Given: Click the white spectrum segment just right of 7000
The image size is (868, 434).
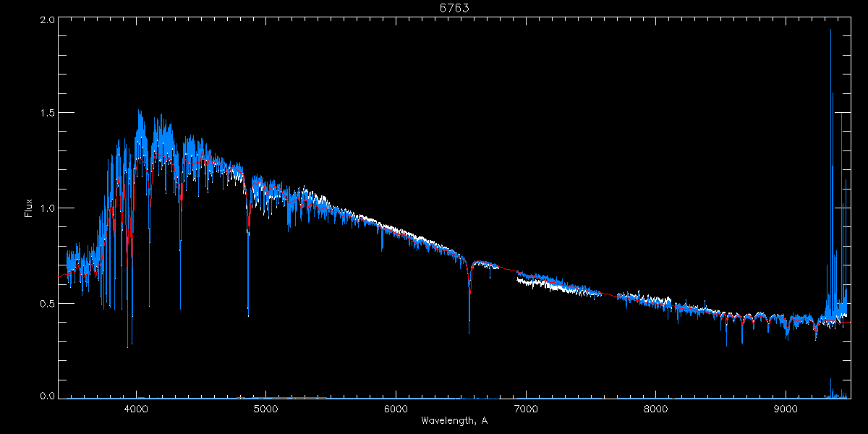Looking at the screenshot, I should pyautogui.click(x=534, y=284).
